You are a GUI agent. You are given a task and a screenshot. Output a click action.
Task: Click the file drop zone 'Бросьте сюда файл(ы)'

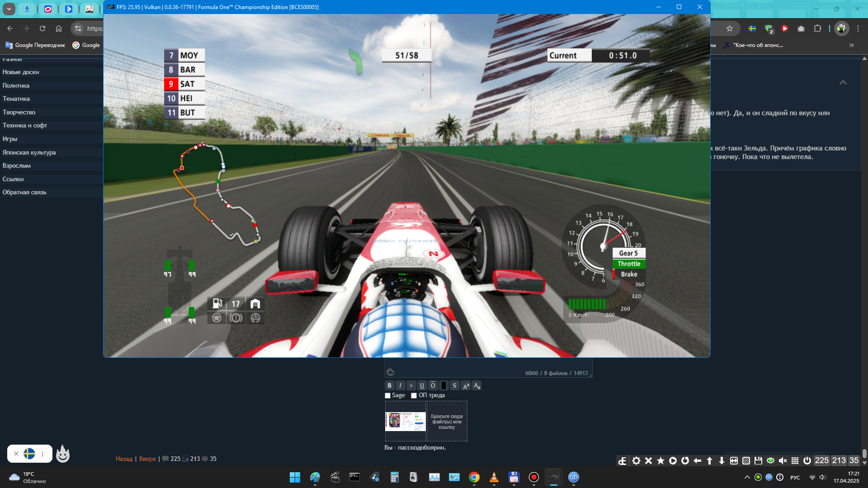pyautogui.click(x=447, y=421)
